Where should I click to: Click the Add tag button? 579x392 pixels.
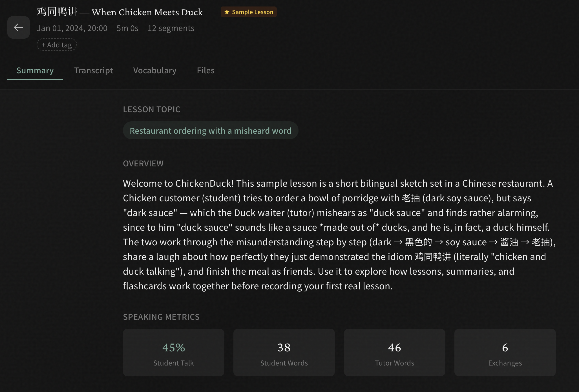[56, 45]
